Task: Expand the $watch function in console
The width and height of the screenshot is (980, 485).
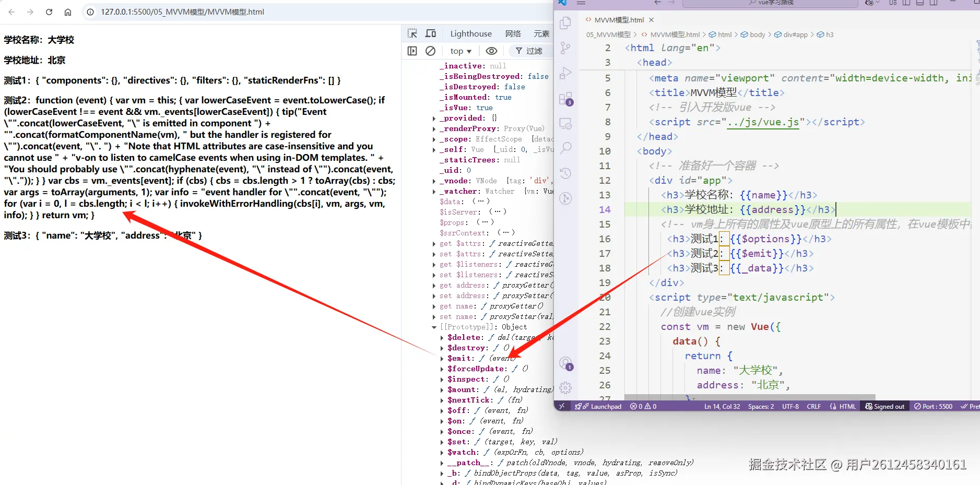Action: pos(442,453)
